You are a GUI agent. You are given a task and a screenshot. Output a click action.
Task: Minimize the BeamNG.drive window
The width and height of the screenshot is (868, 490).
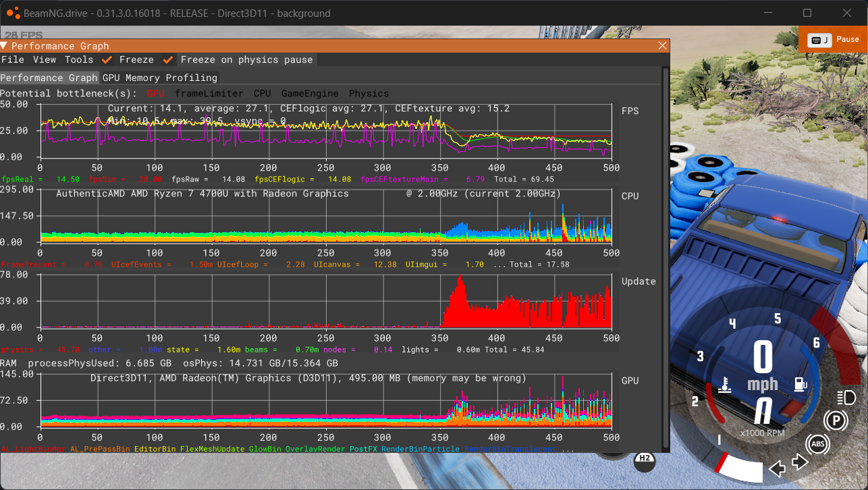[769, 13]
